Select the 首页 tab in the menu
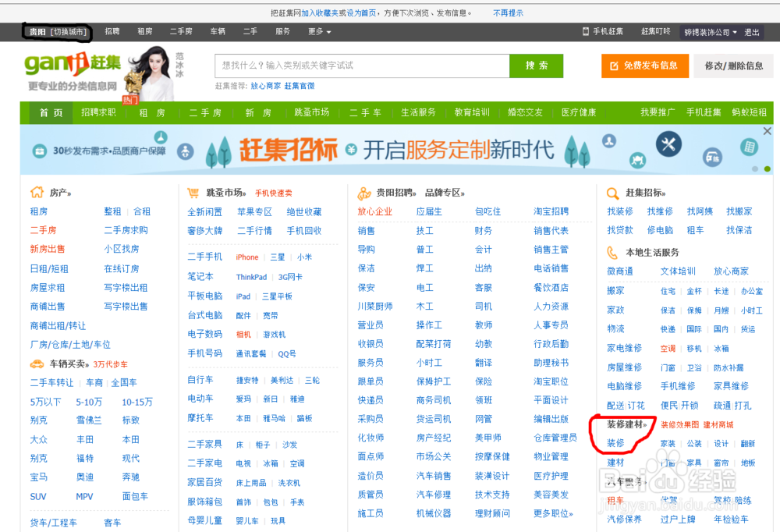The height and width of the screenshot is (532, 780). tap(49, 112)
